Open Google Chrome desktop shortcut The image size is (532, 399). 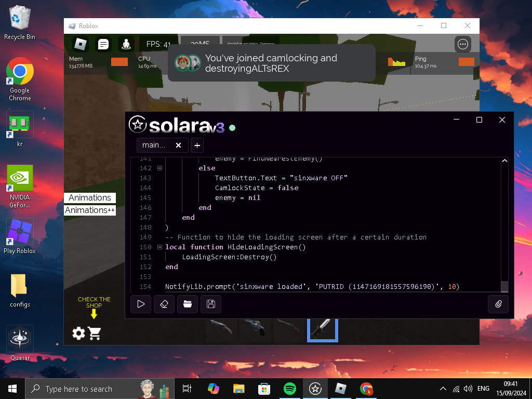pyautogui.click(x=20, y=79)
